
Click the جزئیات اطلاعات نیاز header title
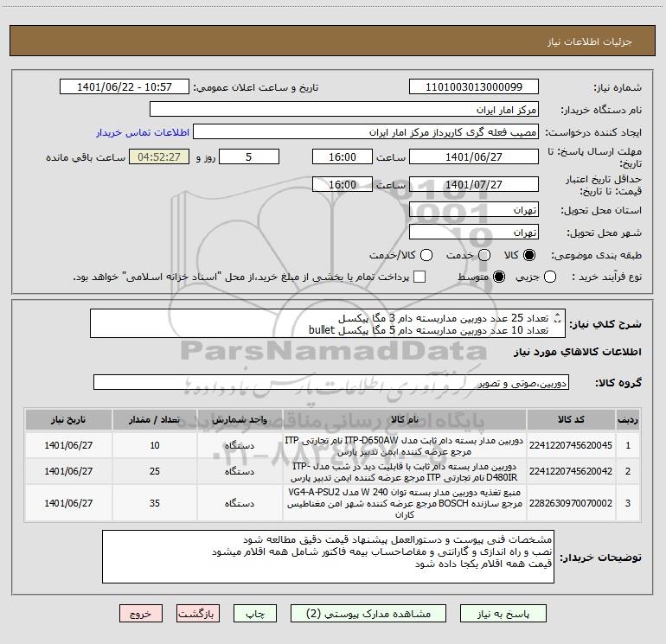590,41
